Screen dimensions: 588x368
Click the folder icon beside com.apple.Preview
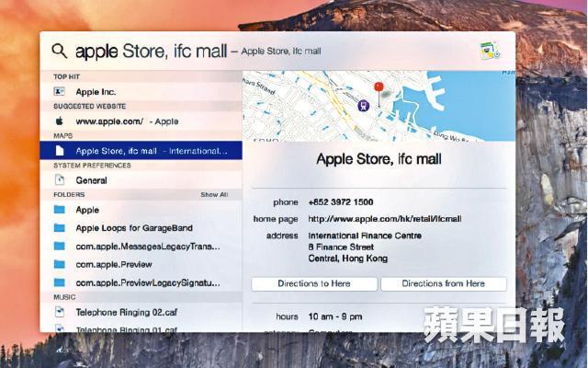(x=59, y=264)
